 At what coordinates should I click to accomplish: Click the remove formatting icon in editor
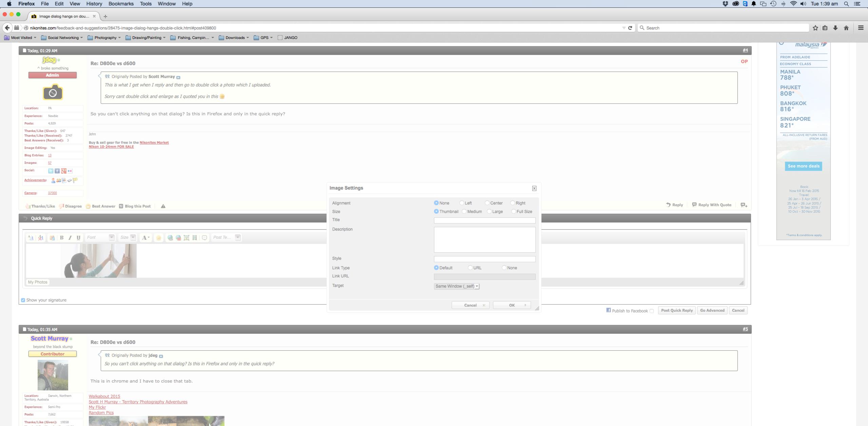pyautogui.click(x=41, y=238)
